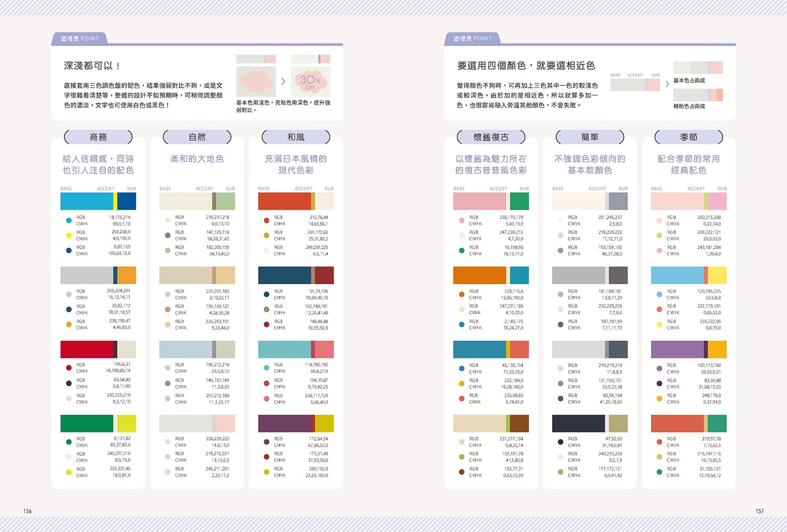This screenshot has height=532, width=787.
Task: Click the subtitle 柔和的大地色
Action: [x=197, y=159]
